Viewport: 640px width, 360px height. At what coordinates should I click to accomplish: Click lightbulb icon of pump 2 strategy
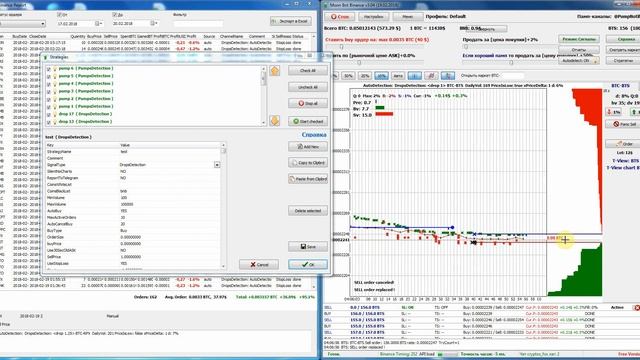(x=55, y=99)
